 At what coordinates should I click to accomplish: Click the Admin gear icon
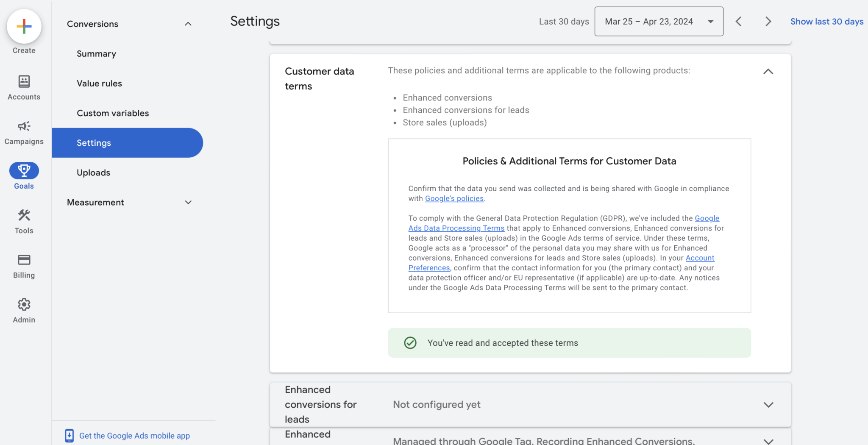click(24, 304)
